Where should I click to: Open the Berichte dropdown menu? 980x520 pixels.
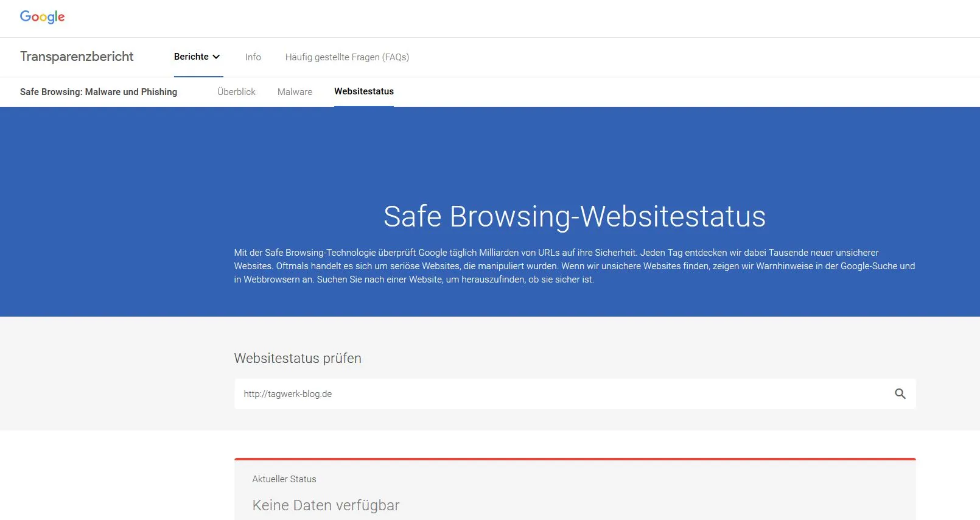click(x=197, y=57)
